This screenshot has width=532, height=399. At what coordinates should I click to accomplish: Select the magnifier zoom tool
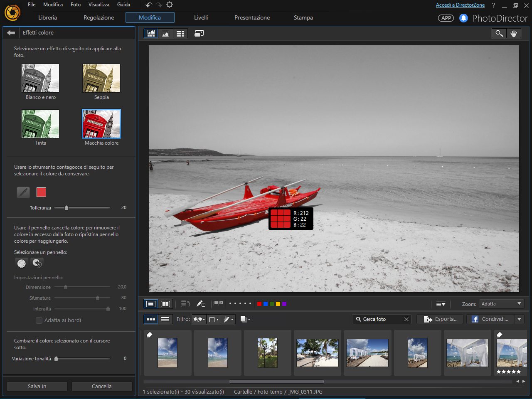pos(499,34)
